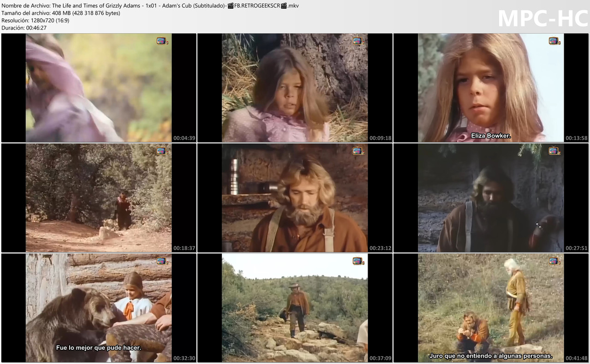
Task: Select the dark thumbnail at 00:27:51
Action: [x=491, y=198]
